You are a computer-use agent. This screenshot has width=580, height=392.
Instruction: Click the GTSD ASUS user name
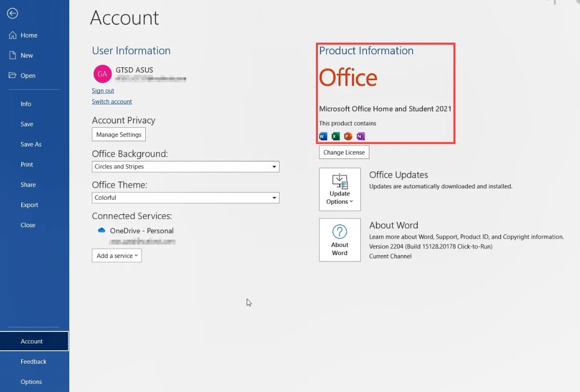click(x=135, y=70)
